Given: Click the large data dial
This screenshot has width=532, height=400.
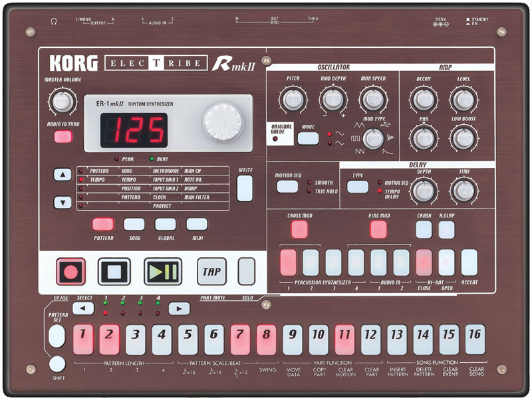Looking at the screenshot, I should pos(223,122).
